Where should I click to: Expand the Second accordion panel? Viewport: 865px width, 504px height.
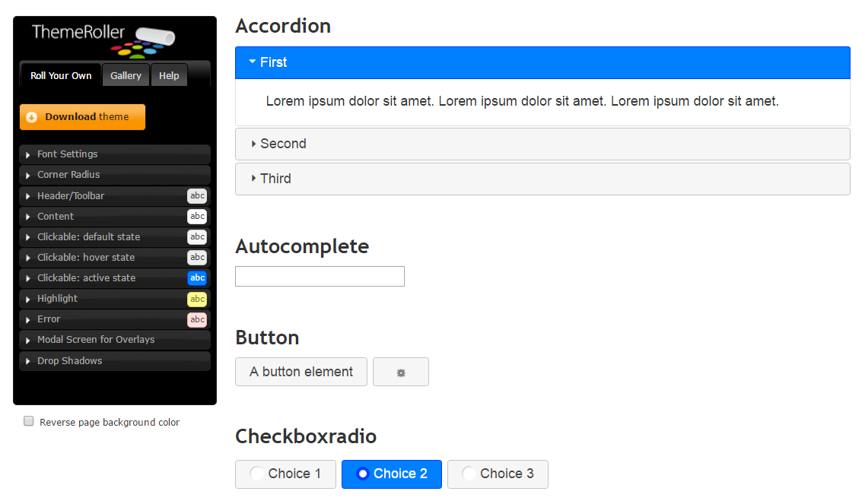point(283,143)
